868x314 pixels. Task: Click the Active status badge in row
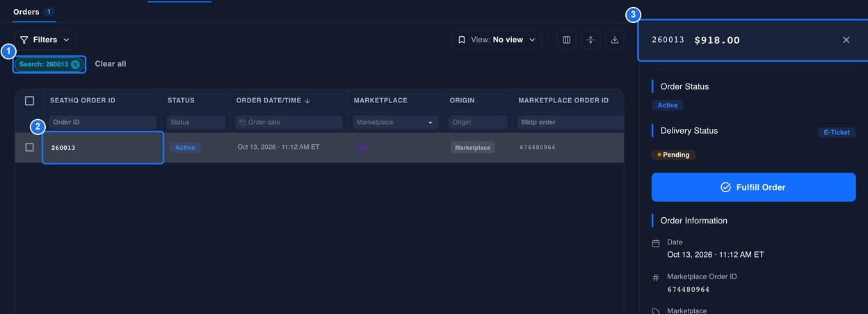click(185, 148)
